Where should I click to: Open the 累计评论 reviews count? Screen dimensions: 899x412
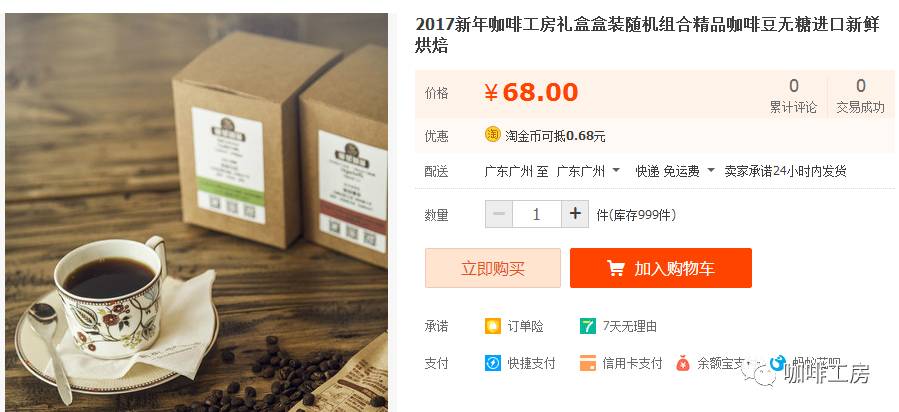[x=794, y=96]
